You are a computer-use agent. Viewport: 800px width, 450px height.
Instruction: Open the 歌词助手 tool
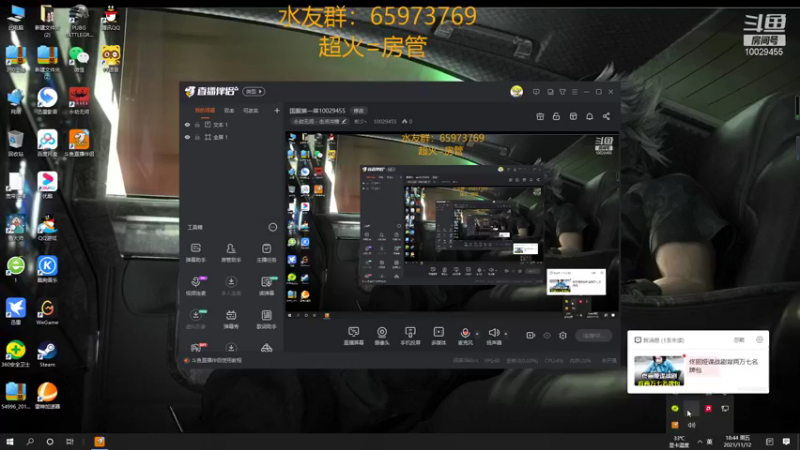pyautogui.click(x=266, y=319)
